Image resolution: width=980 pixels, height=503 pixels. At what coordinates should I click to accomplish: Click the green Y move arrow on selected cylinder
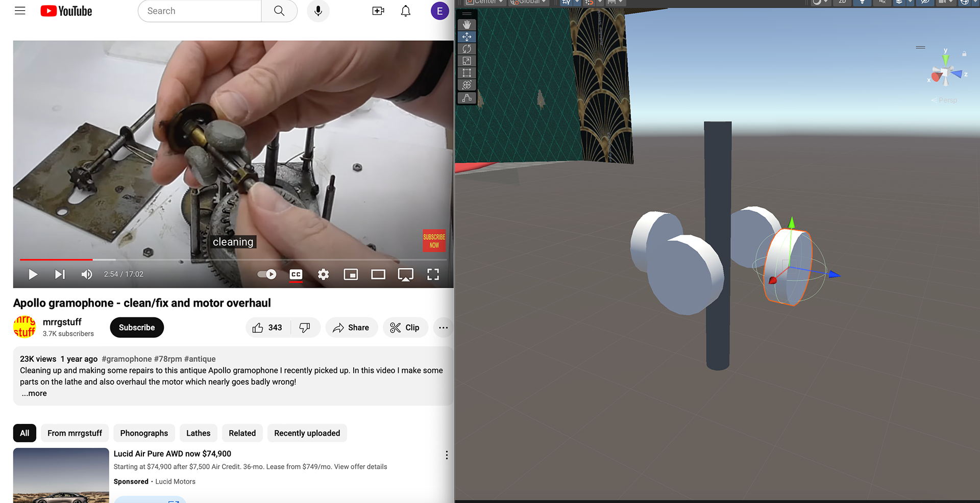pyautogui.click(x=792, y=222)
